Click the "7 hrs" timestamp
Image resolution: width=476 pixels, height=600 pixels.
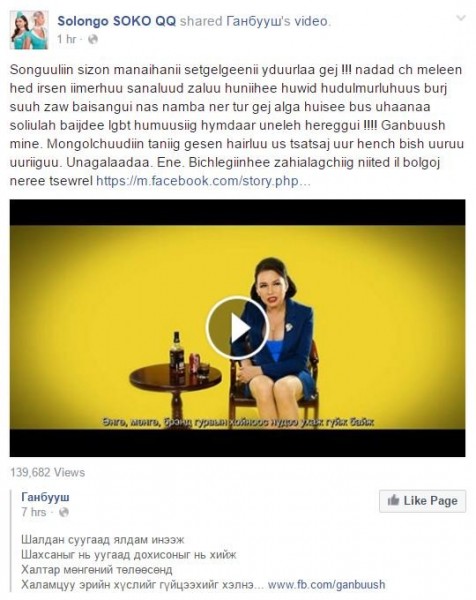[34, 512]
